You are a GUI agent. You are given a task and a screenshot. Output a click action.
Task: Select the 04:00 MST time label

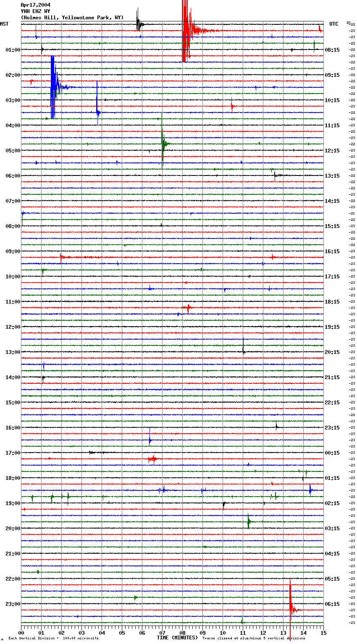tap(13, 126)
